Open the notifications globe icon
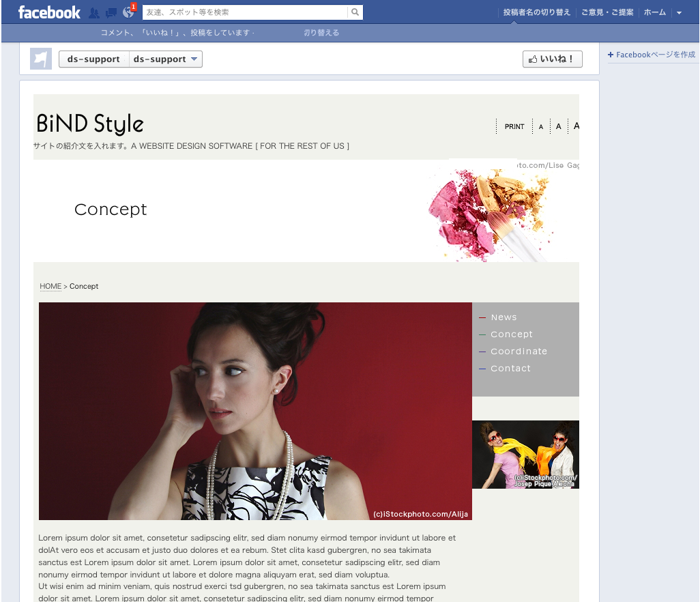 point(128,12)
